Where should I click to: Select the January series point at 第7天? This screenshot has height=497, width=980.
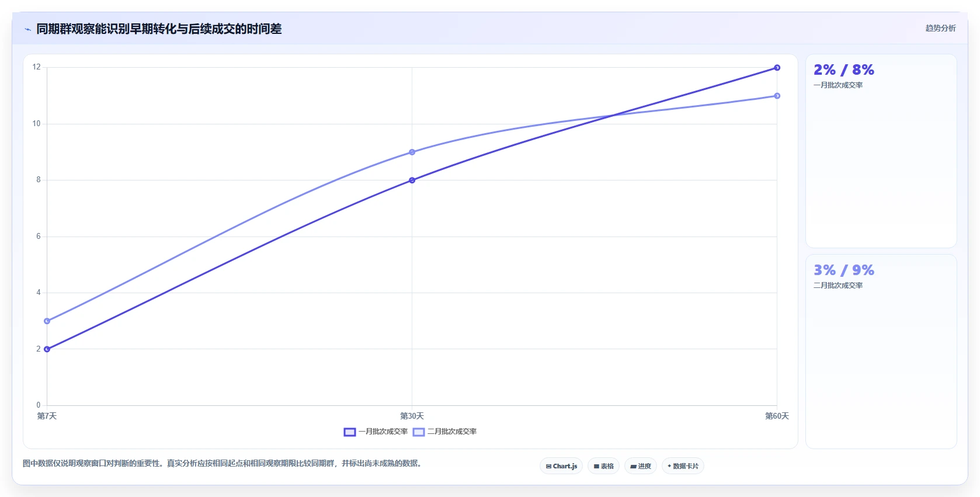(x=47, y=349)
